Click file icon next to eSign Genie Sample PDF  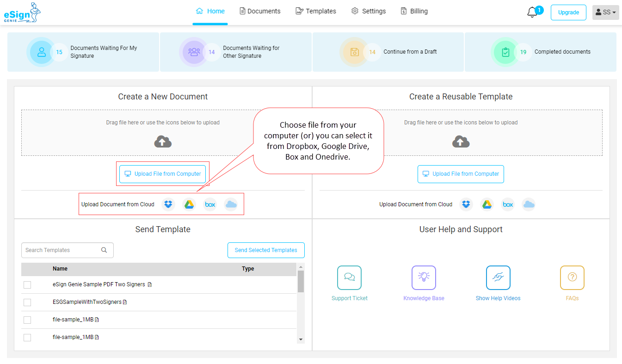click(x=150, y=284)
